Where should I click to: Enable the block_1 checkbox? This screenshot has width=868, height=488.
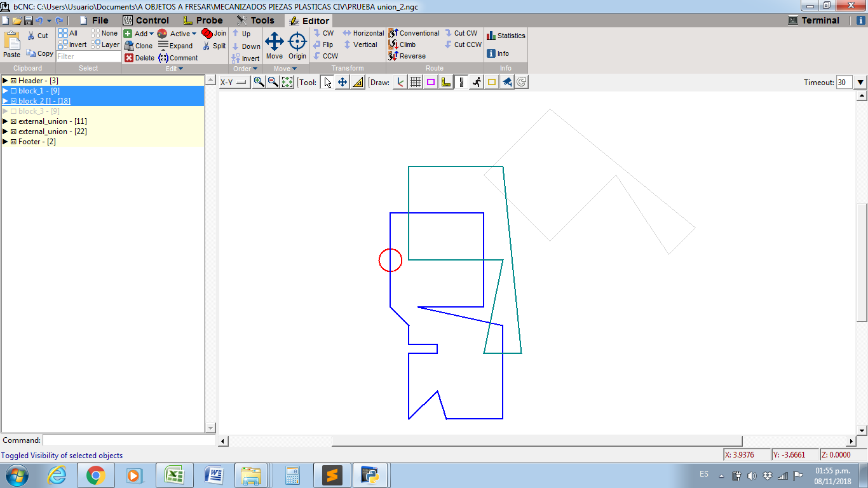click(x=13, y=91)
